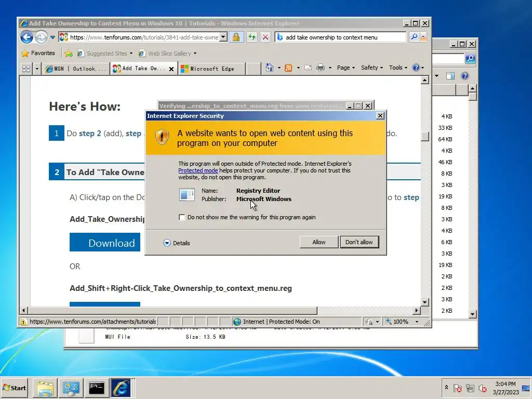Click the Read Mail icon
532x399 pixels.
tap(308, 68)
